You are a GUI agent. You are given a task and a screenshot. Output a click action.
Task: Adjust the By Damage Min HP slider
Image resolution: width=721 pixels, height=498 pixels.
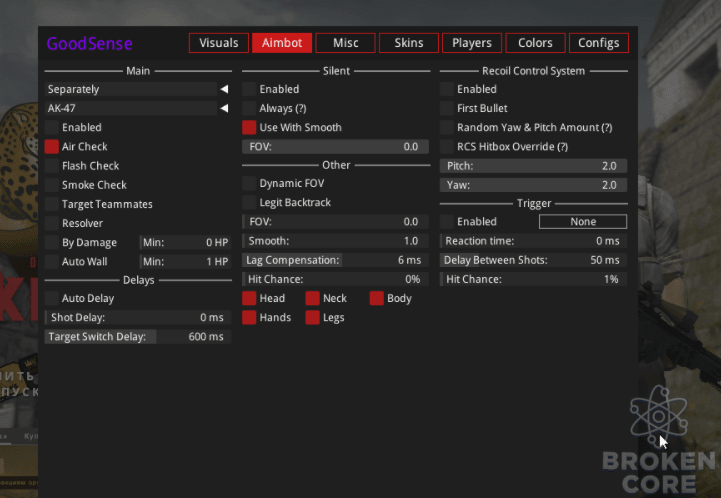(185, 242)
